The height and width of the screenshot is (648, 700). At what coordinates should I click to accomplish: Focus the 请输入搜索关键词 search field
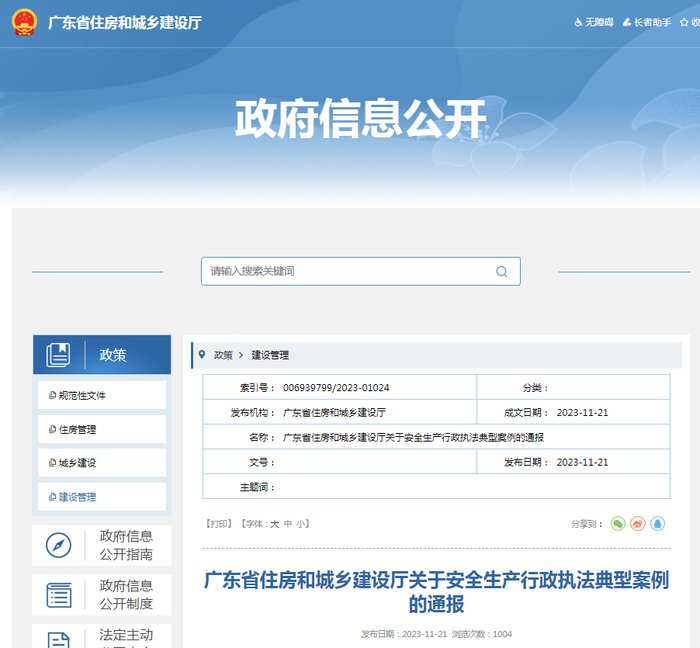361,271
